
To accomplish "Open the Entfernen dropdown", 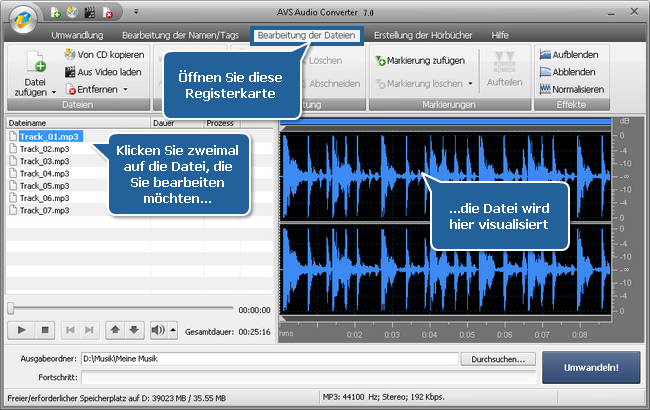I will click(126, 90).
